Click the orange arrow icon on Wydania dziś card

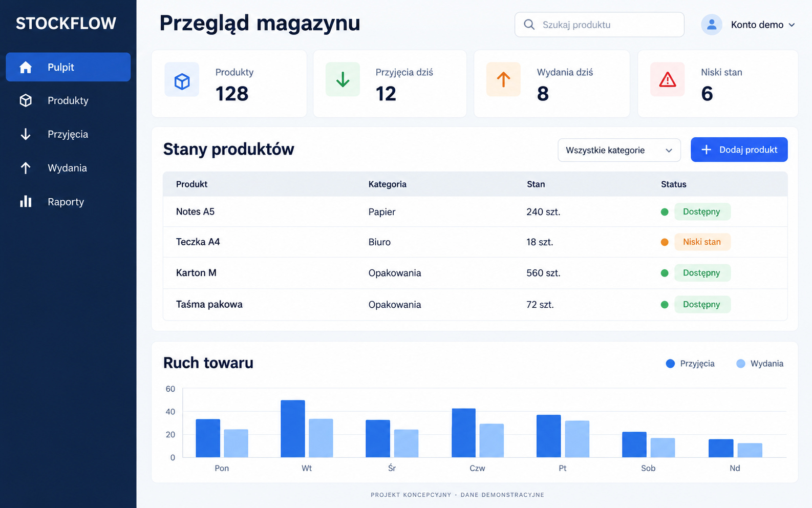(x=503, y=80)
